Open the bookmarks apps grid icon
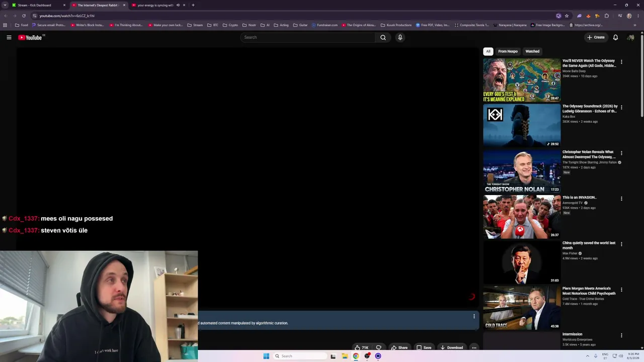This screenshot has height=362, width=644. [5, 25]
